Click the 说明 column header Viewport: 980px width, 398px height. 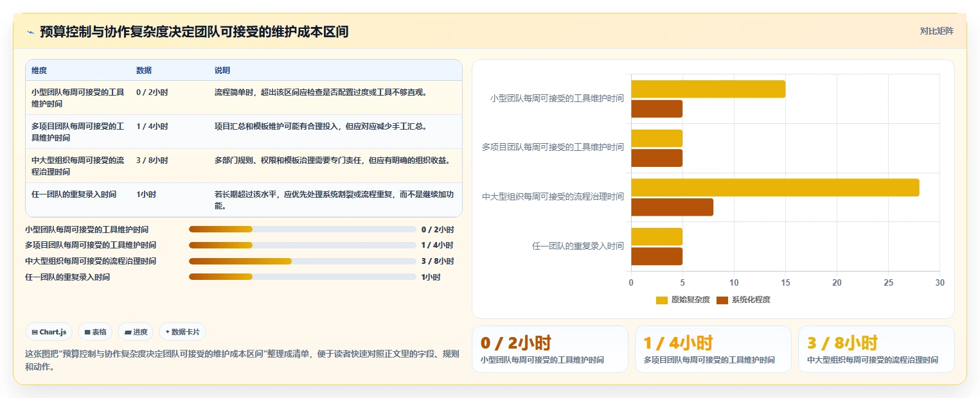click(x=222, y=71)
